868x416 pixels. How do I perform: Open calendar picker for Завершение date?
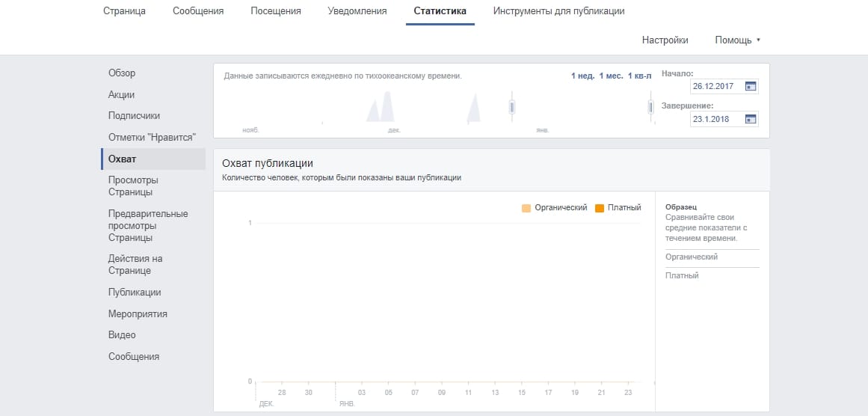[751, 118]
